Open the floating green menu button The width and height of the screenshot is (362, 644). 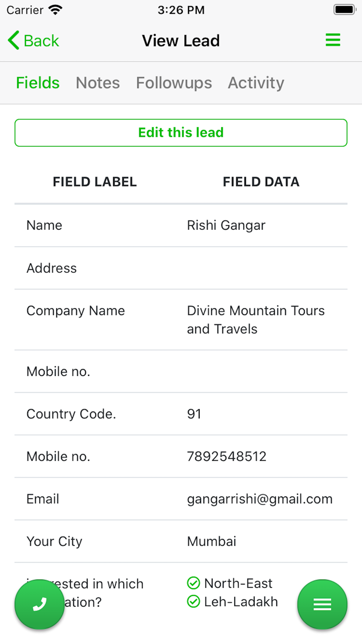tap(322, 604)
